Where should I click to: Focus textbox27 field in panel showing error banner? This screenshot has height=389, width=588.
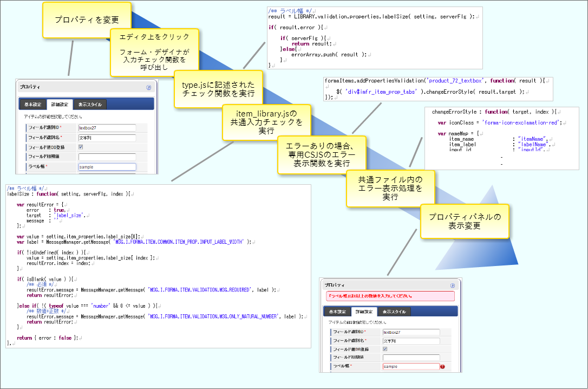coord(411,332)
